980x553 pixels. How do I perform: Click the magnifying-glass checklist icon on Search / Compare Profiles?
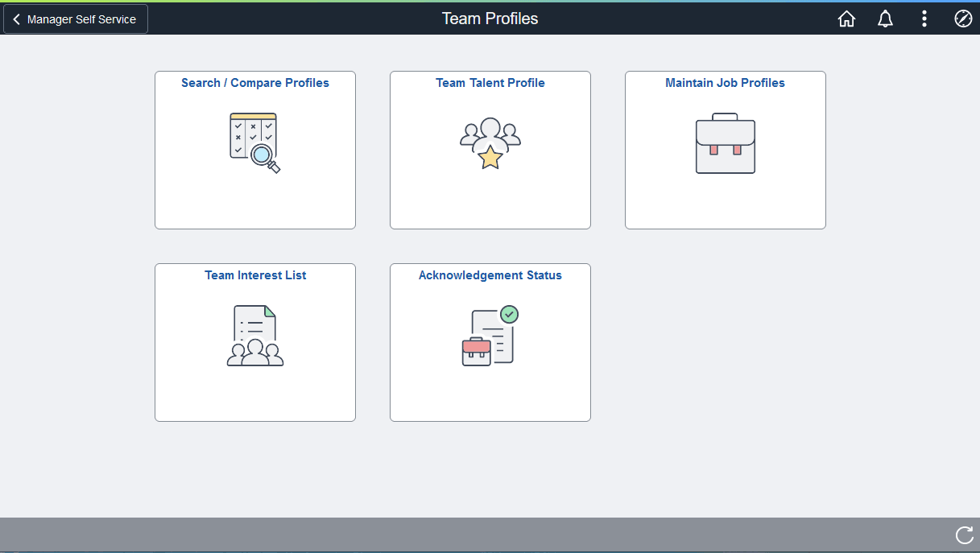(255, 143)
